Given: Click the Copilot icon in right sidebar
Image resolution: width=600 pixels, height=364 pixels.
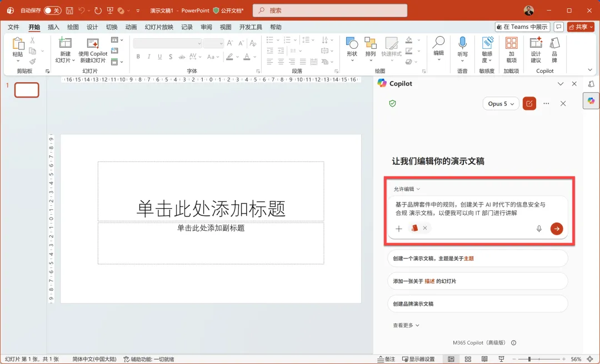Looking at the screenshot, I should click(x=591, y=100).
